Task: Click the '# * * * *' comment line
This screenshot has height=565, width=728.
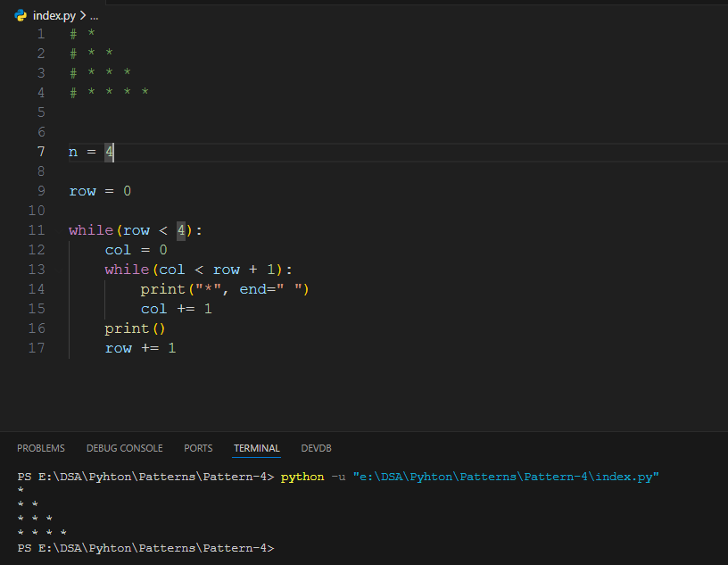Action: coord(109,92)
